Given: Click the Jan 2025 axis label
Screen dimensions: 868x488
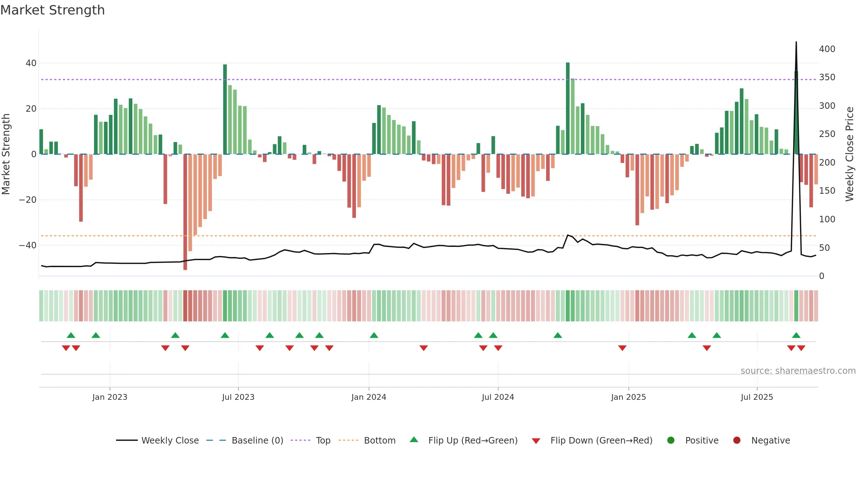Looking at the screenshot, I should [629, 397].
